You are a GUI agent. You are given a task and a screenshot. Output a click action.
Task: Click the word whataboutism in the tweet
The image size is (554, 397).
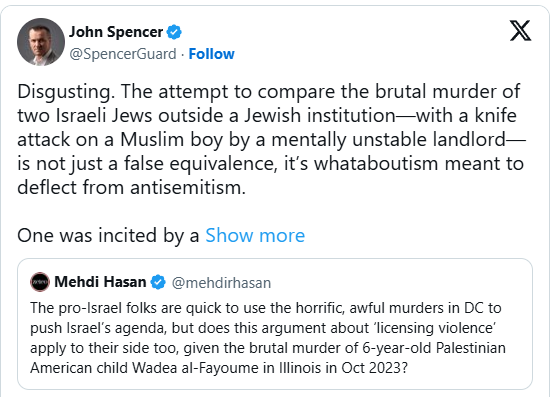pos(376,164)
